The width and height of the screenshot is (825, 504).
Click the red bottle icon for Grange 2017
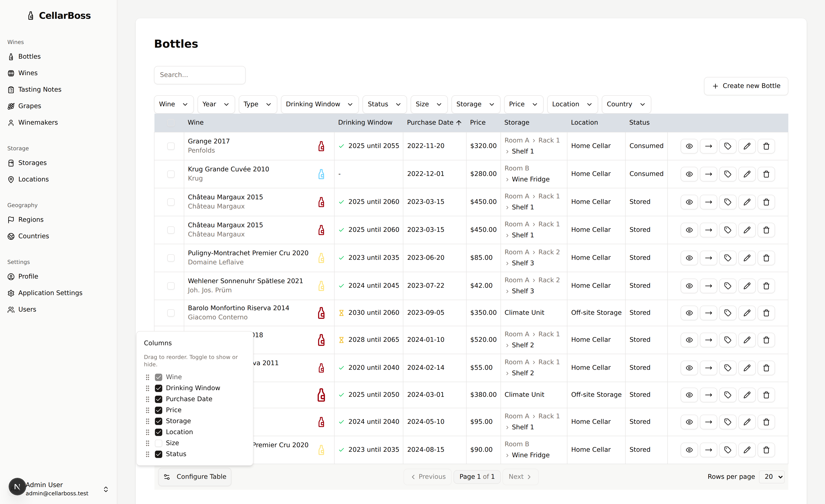pos(321,146)
